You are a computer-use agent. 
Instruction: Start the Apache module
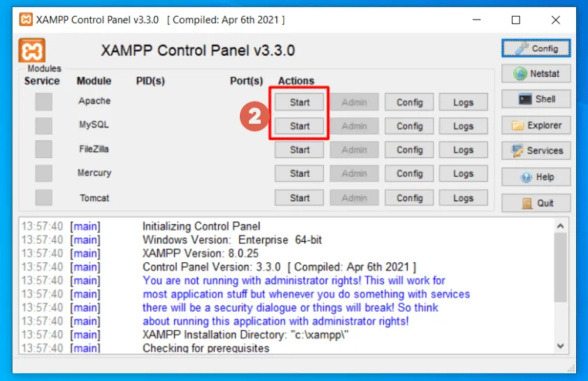[299, 102]
